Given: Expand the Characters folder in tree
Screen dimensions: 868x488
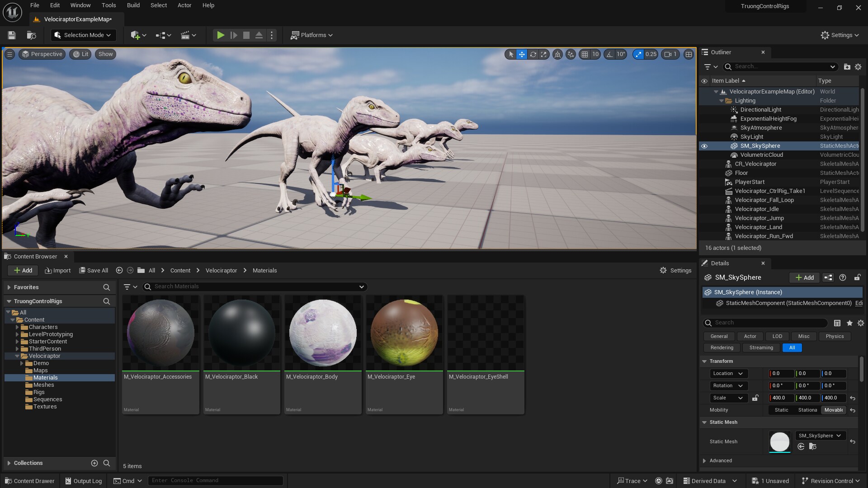Looking at the screenshot, I should [x=17, y=327].
